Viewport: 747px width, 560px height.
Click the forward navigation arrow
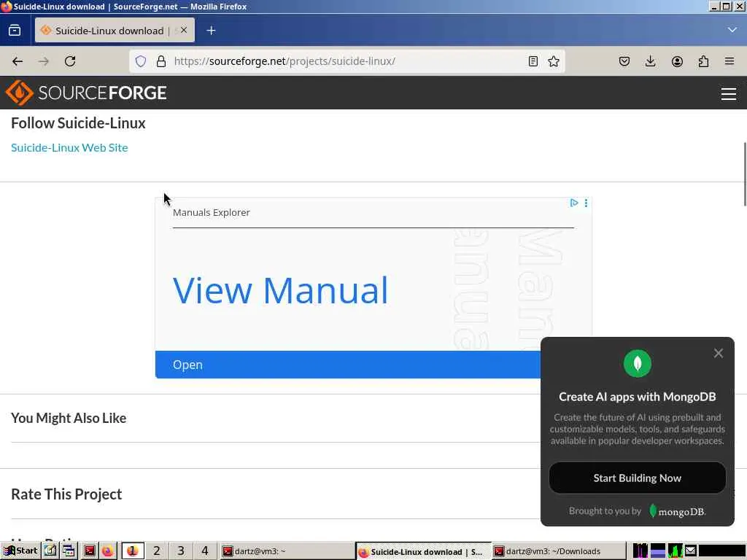pos(43,61)
